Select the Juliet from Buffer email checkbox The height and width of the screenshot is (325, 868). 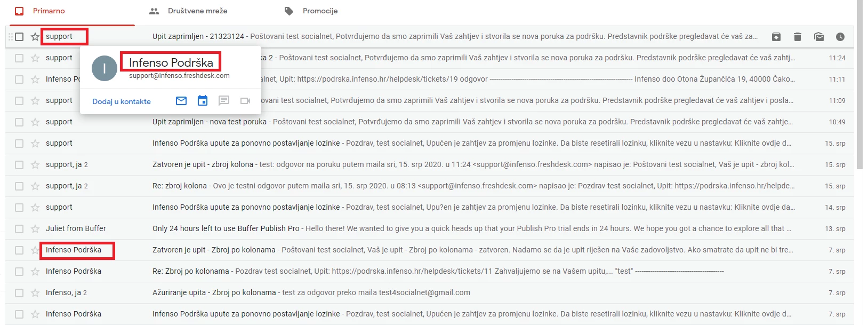click(19, 229)
